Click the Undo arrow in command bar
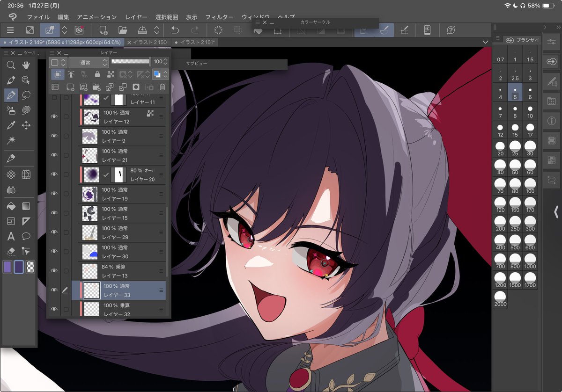562x392 pixels. 175,30
